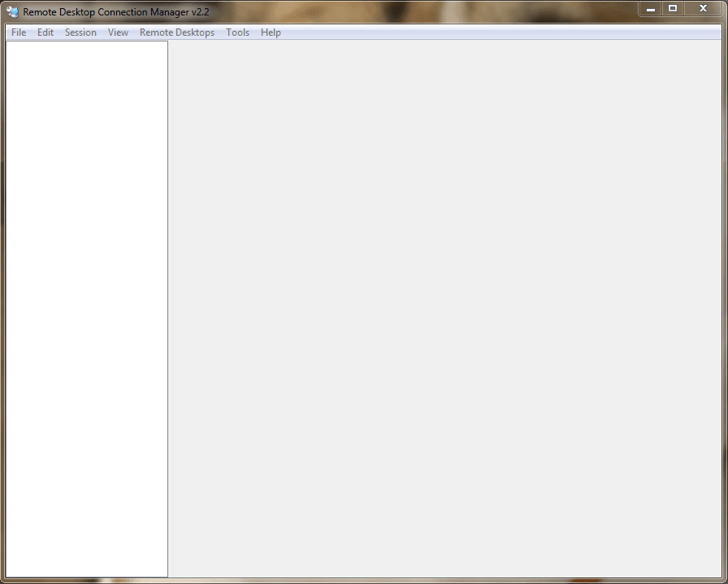Open the File menu
This screenshot has width=728, height=584.
tap(19, 32)
